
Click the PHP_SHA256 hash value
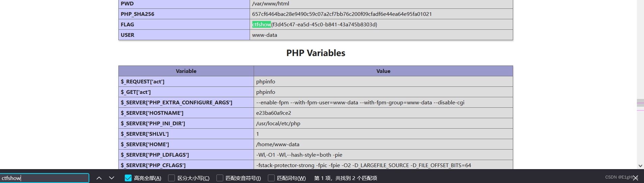(x=342, y=14)
